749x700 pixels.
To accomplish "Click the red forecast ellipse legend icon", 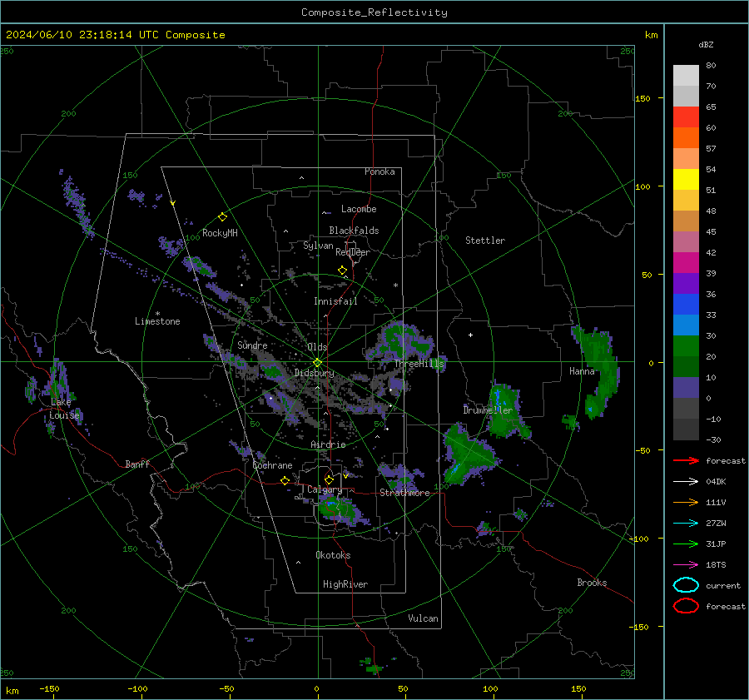I will (x=686, y=606).
